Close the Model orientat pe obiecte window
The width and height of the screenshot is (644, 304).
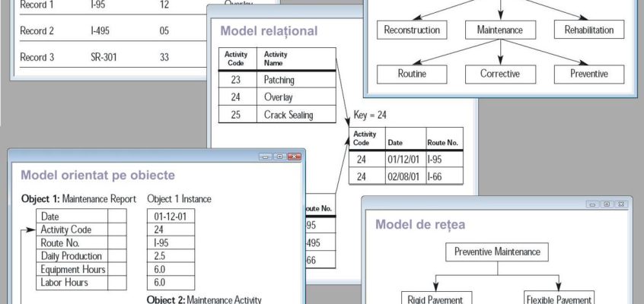pos(295,157)
